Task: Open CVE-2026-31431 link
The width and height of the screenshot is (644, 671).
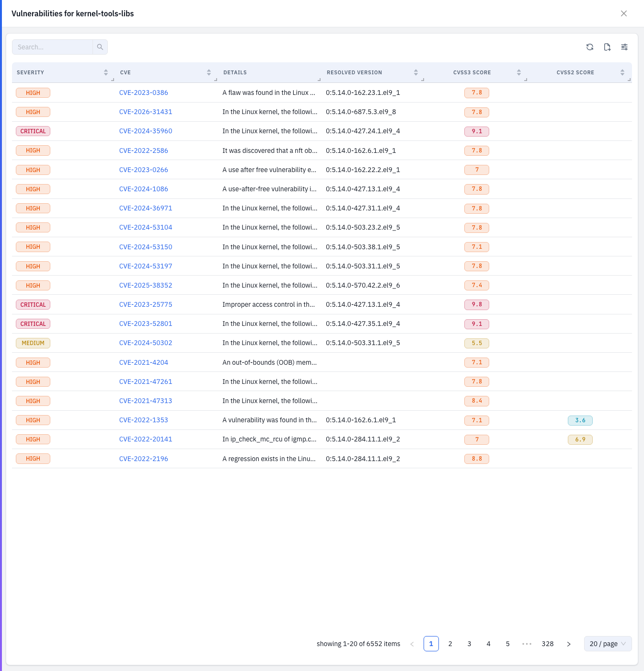Action: click(146, 112)
